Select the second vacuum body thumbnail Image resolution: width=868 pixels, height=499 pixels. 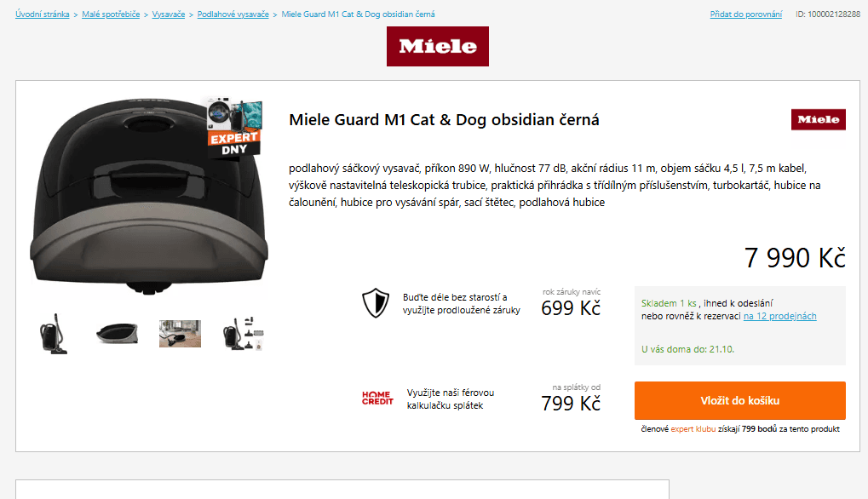117,333
